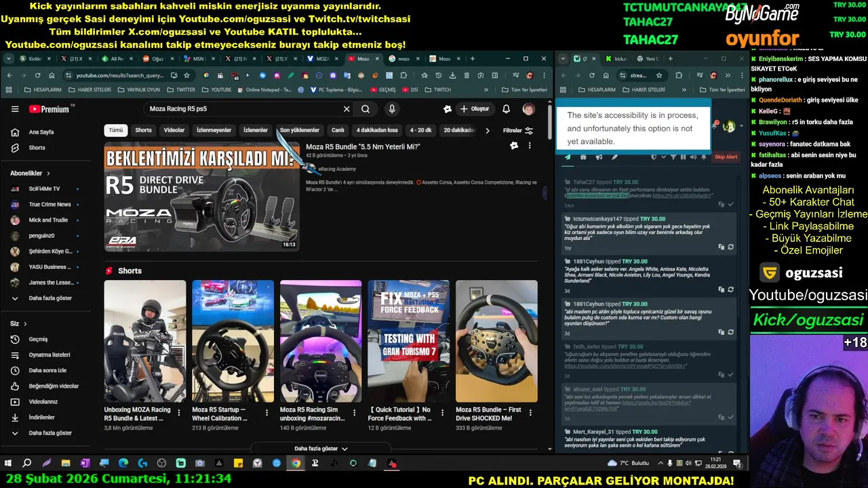The height and width of the screenshot is (488, 868).
Task: Open Google Chrome from the taskbar
Action: (296, 464)
